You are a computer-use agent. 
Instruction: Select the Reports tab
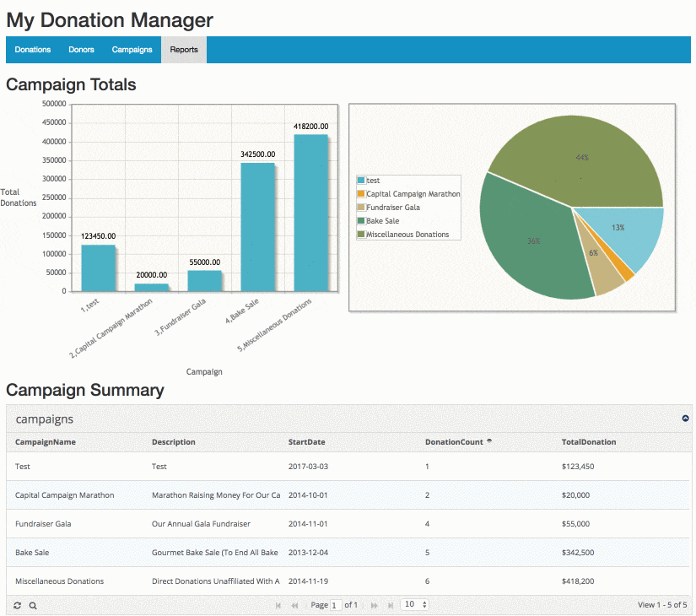(184, 50)
